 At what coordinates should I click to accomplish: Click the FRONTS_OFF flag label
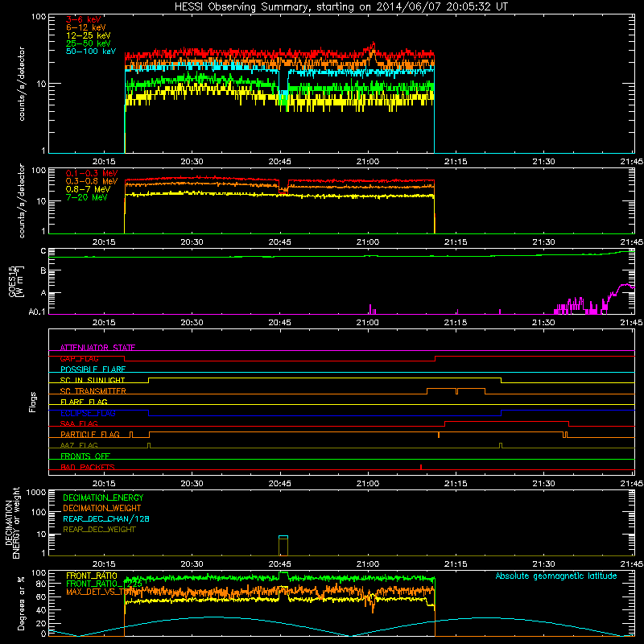(x=85, y=456)
